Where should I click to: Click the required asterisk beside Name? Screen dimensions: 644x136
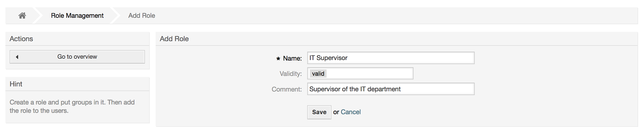tap(278, 58)
